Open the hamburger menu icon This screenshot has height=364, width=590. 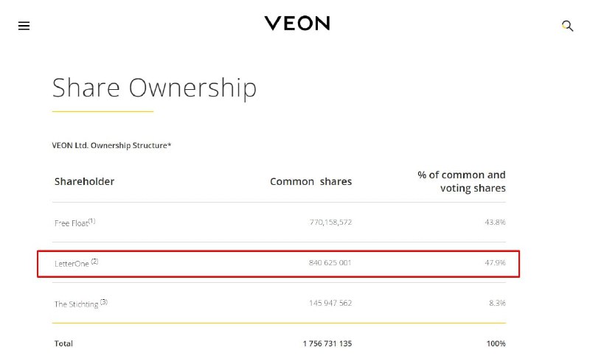[24, 26]
